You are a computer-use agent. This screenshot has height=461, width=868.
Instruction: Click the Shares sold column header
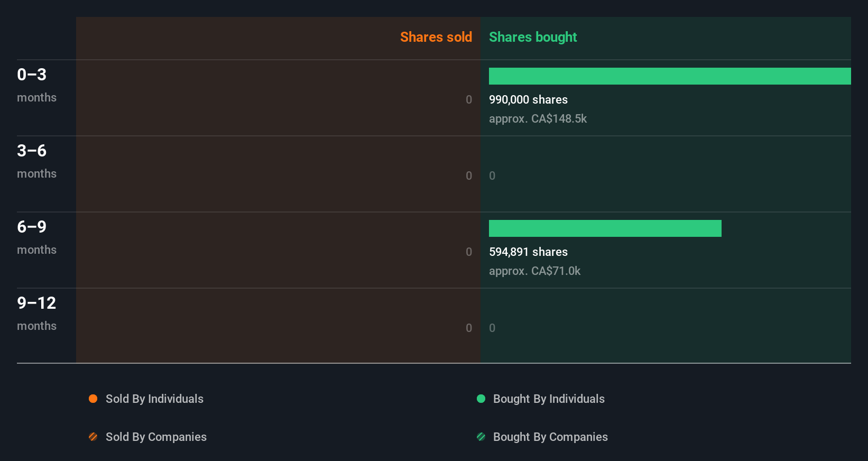tap(436, 37)
